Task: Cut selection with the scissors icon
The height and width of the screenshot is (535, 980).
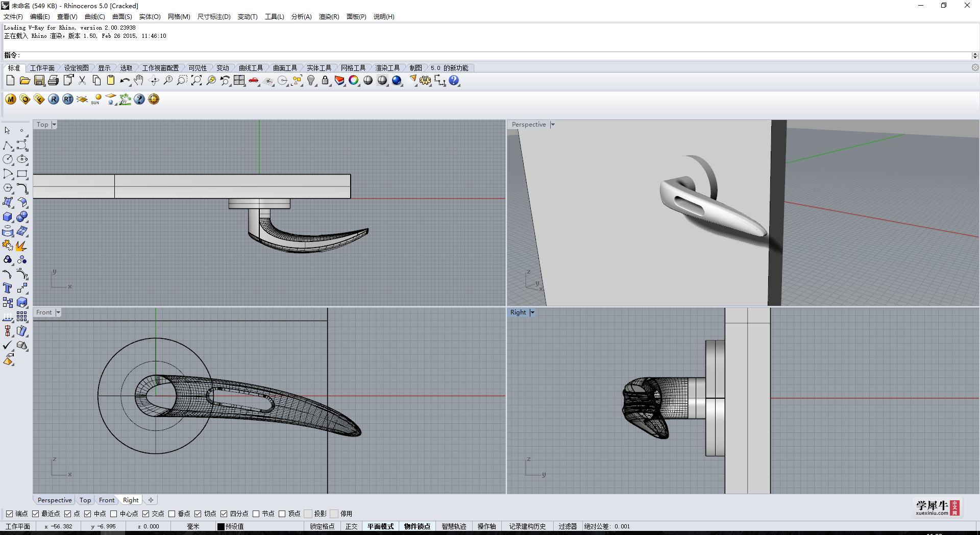Action: click(x=82, y=80)
